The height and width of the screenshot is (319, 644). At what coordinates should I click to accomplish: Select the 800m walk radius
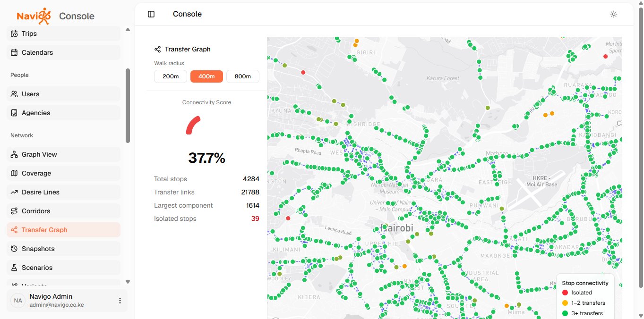pyautogui.click(x=243, y=76)
